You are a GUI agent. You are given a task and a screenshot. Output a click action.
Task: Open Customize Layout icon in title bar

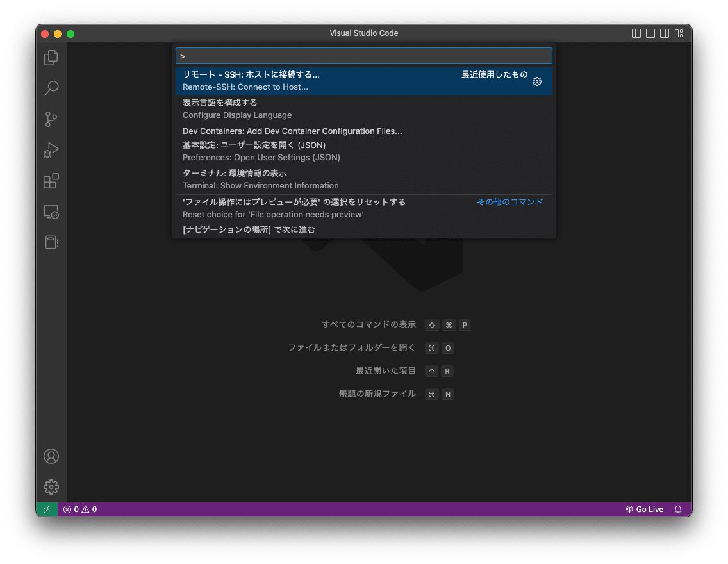[x=679, y=33]
